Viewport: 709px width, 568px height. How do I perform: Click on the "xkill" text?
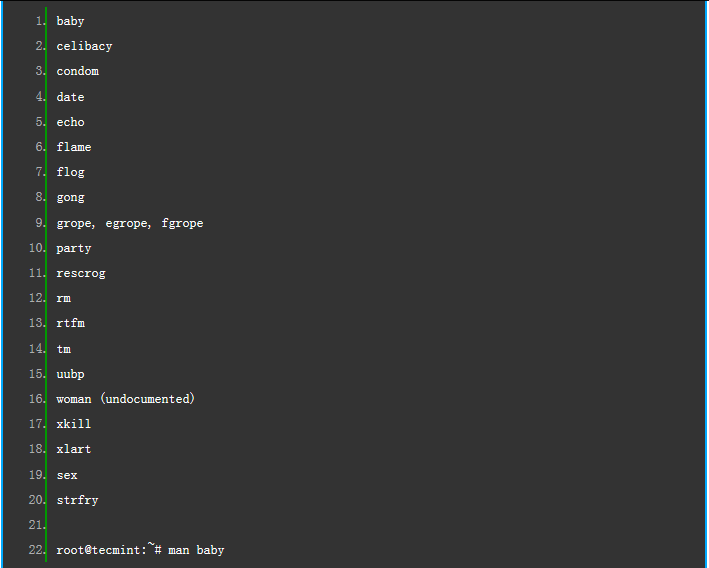click(73, 424)
